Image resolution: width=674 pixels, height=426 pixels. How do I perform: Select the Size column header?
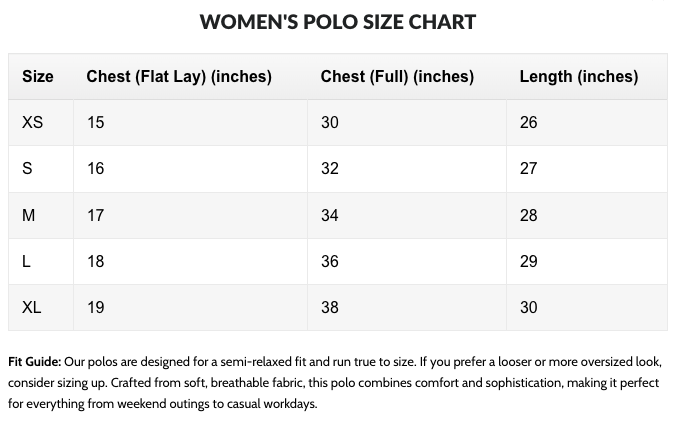click(38, 77)
